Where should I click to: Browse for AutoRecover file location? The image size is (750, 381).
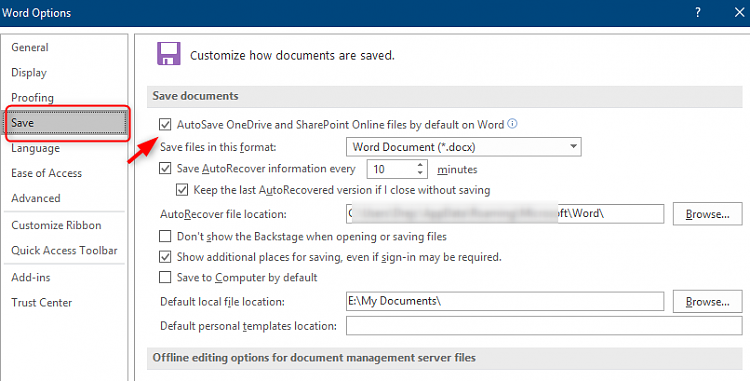pos(707,214)
